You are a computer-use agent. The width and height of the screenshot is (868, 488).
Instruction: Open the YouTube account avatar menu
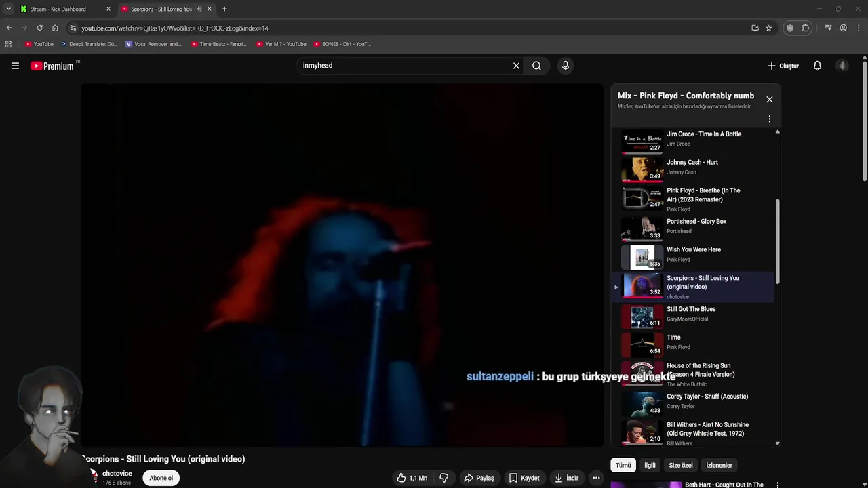click(x=842, y=66)
